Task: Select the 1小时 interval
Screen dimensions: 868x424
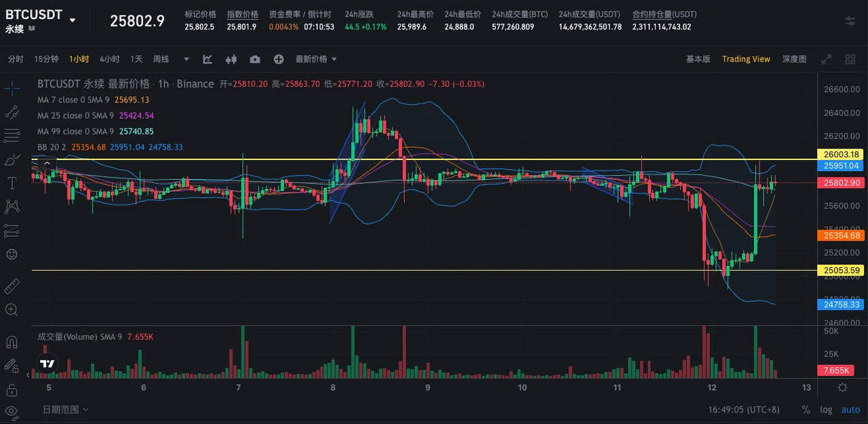Action: click(79, 60)
